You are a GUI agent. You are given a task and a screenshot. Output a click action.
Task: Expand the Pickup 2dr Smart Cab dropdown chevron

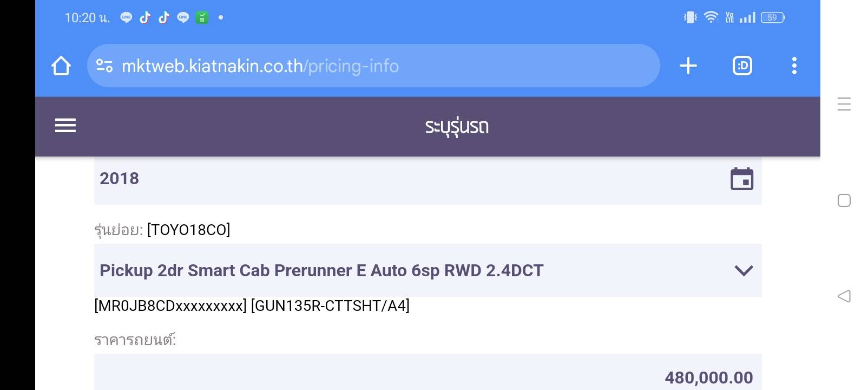(744, 270)
